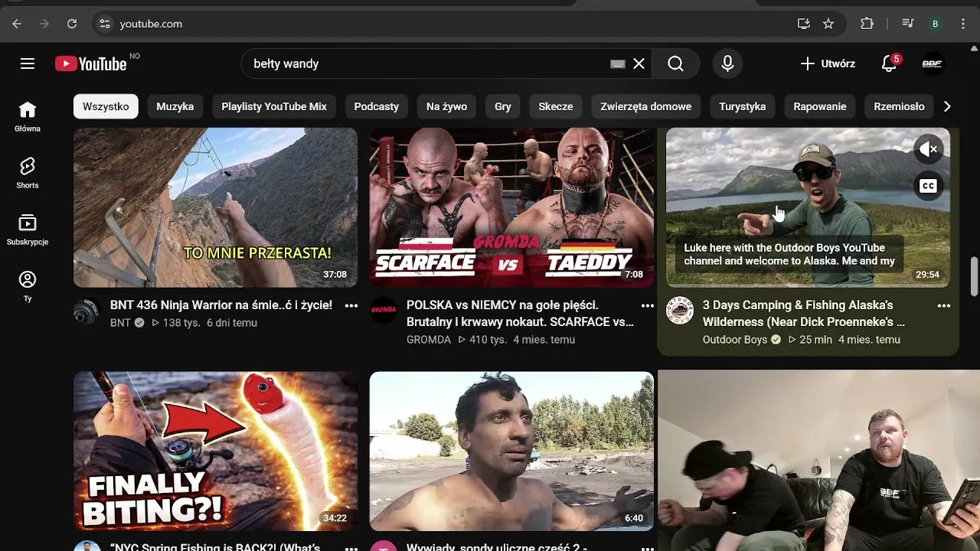Select the Rzemiosło filter chip
980x551 pixels.
[x=899, y=106]
